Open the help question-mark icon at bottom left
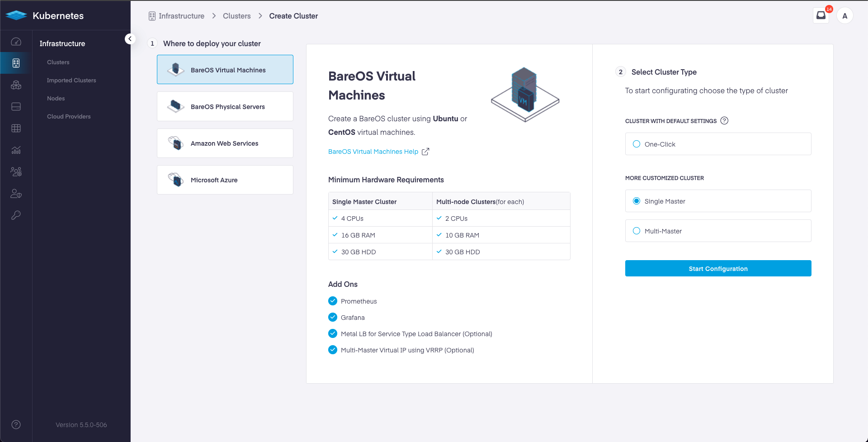 16,424
